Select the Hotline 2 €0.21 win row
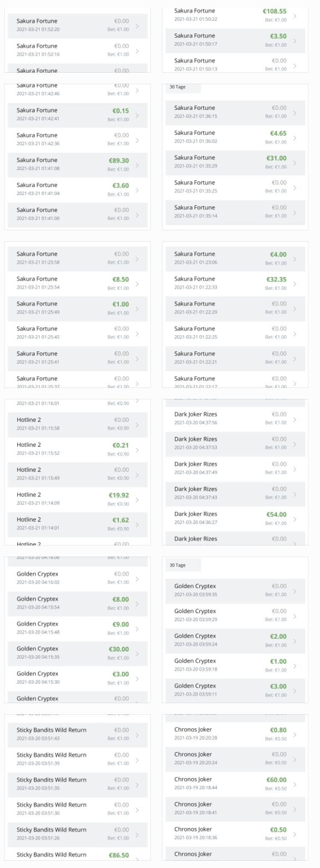The width and height of the screenshot is (320, 868). [77, 449]
